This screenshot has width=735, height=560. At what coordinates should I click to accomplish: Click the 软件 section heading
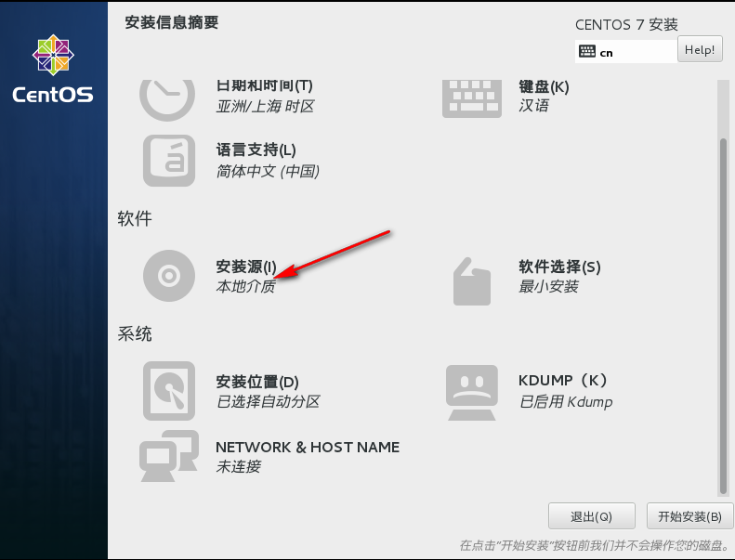coord(135,218)
